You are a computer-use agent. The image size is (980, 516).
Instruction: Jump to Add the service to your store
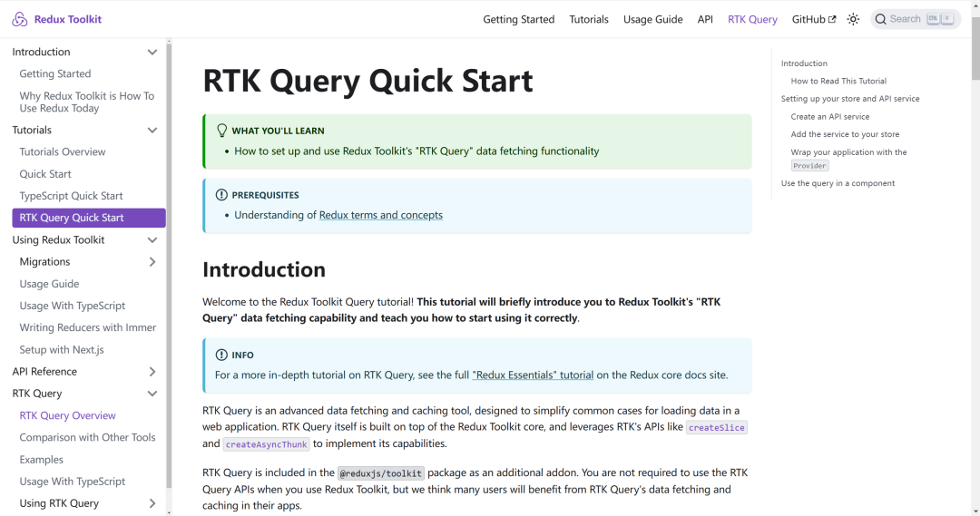coord(845,134)
